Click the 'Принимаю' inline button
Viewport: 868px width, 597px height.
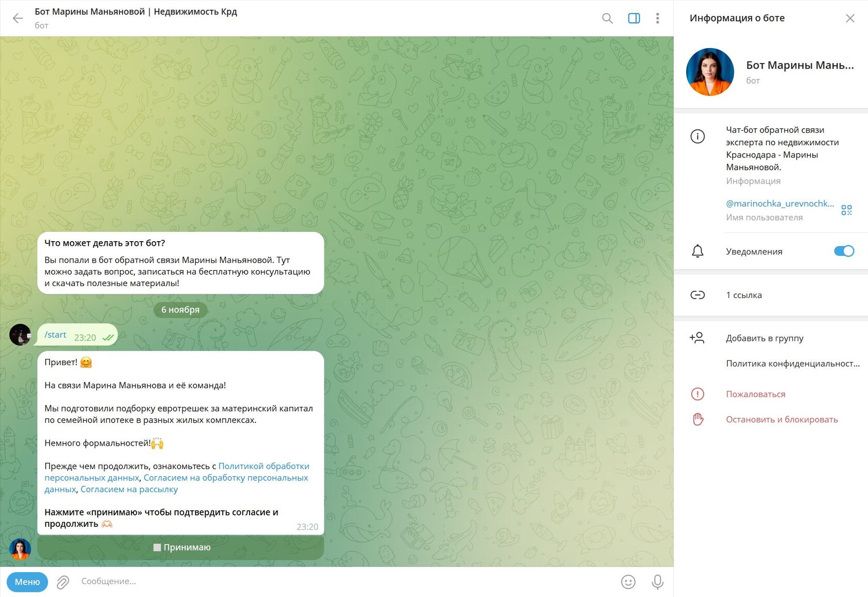[181, 547]
